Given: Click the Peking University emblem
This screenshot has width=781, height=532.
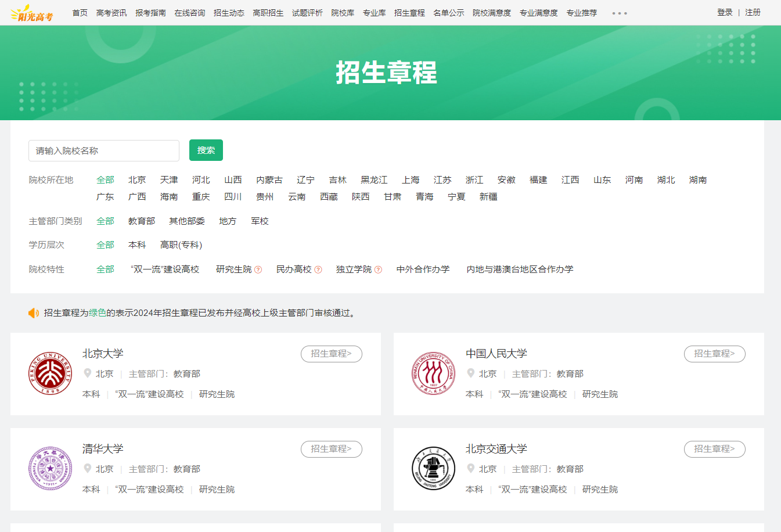Looking at the screenshot, I should tap(50, 373).
